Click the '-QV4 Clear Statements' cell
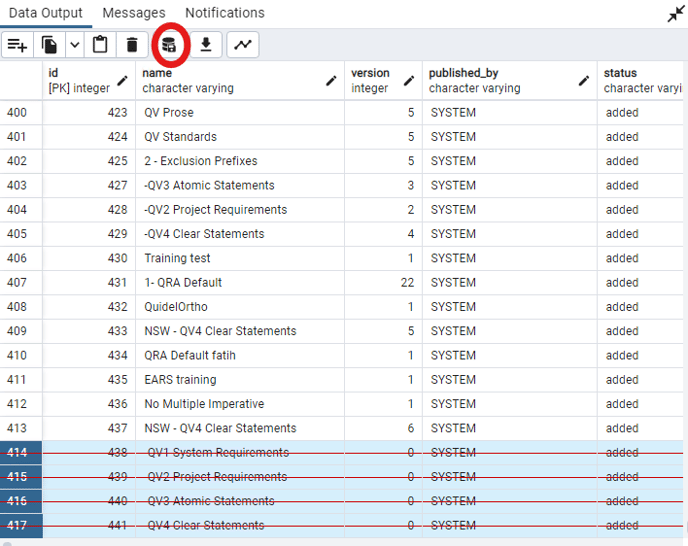 click(x=240, y=234)
